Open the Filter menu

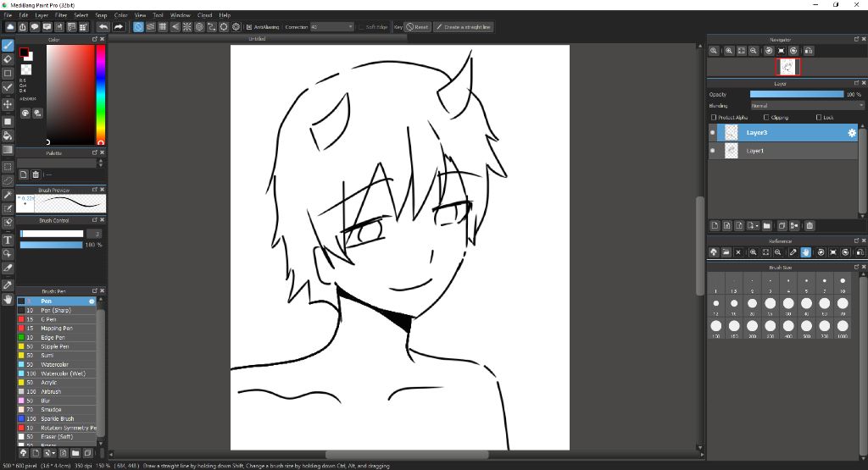pyautogui.click(x=61, y=15)
